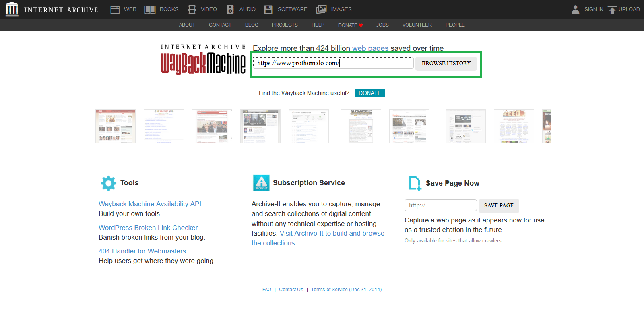Open the second archived site thumbnail
Viewport: 644px width, 315px height.
[164, 126]
